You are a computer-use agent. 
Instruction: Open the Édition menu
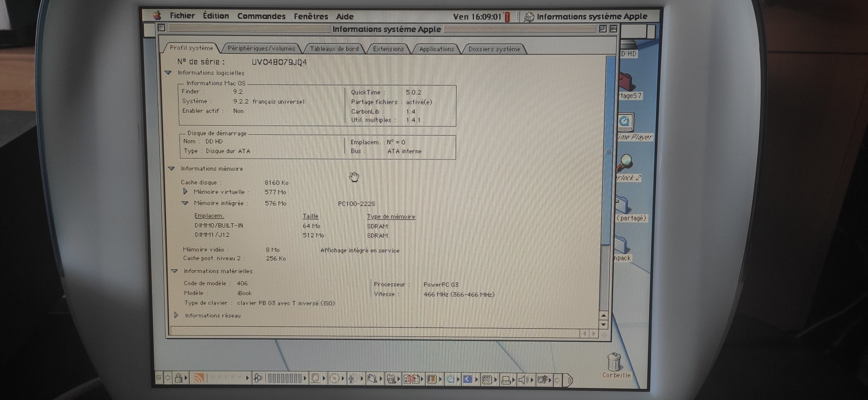point(216,16)
